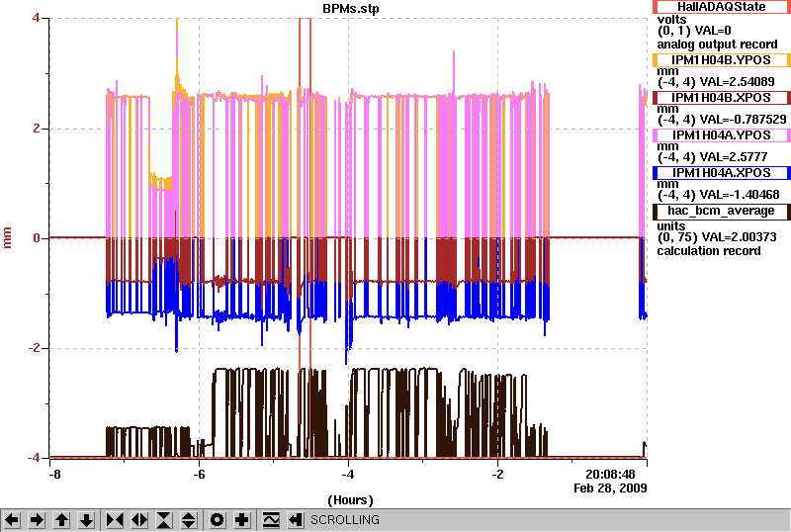Click the waveform graph-refresh icon
791x532 pixels.
pos(271,520)
